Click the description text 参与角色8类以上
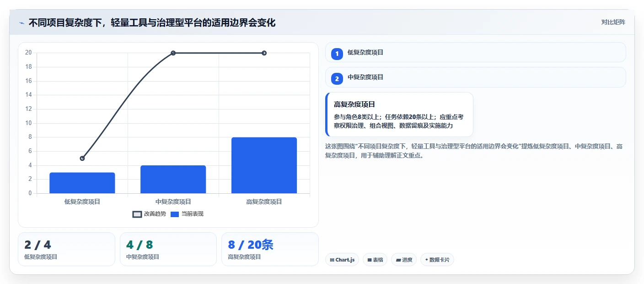This screenshot has width=644, height=284. [358, 117]
